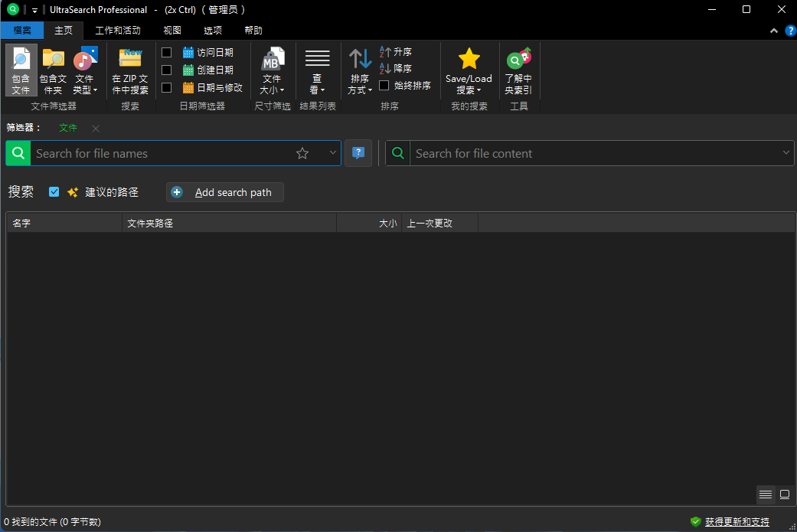
Task: Open the 视图 ribbon tab
Action: (x=172, y=31)
